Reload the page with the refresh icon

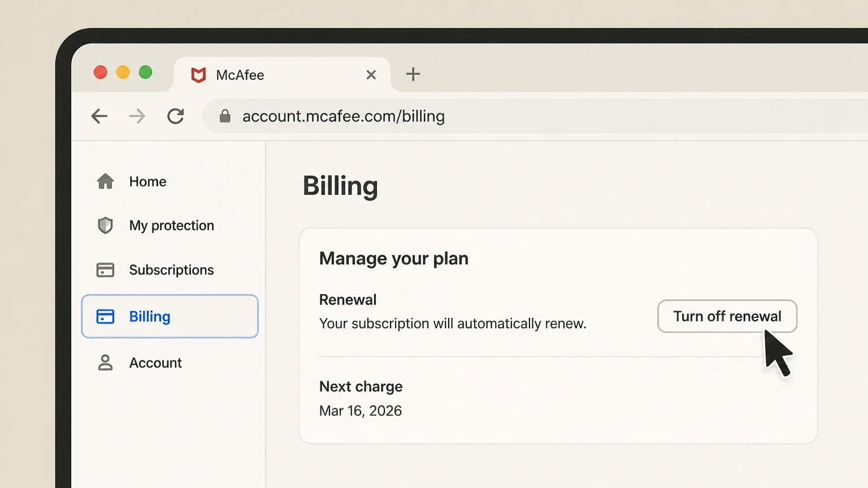point(176,116)
